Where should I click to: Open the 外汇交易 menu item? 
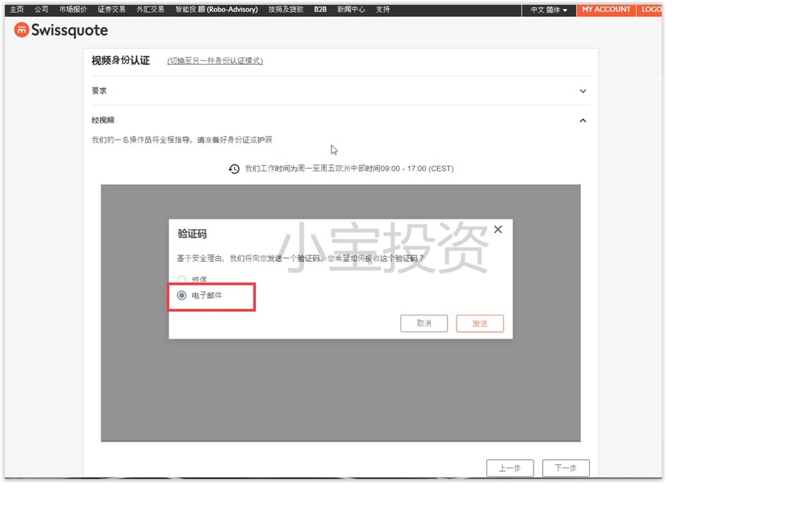(x=150, y=10)
